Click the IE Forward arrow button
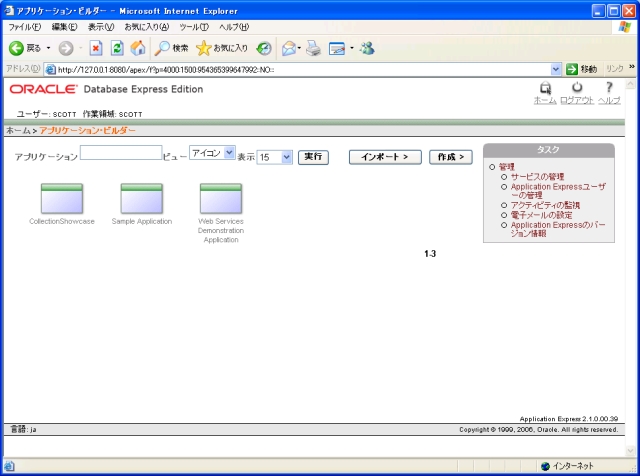640x476 pixels. click(66, 48)
